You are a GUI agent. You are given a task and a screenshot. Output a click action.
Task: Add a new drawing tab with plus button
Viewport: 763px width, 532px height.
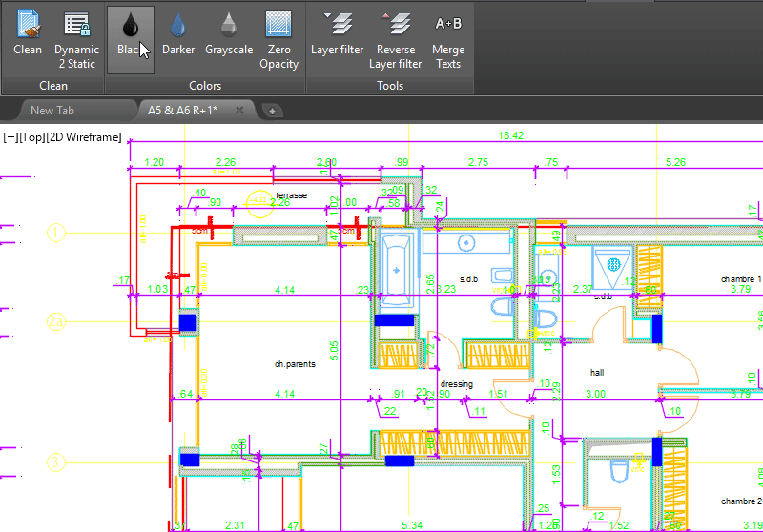[272, 111]
